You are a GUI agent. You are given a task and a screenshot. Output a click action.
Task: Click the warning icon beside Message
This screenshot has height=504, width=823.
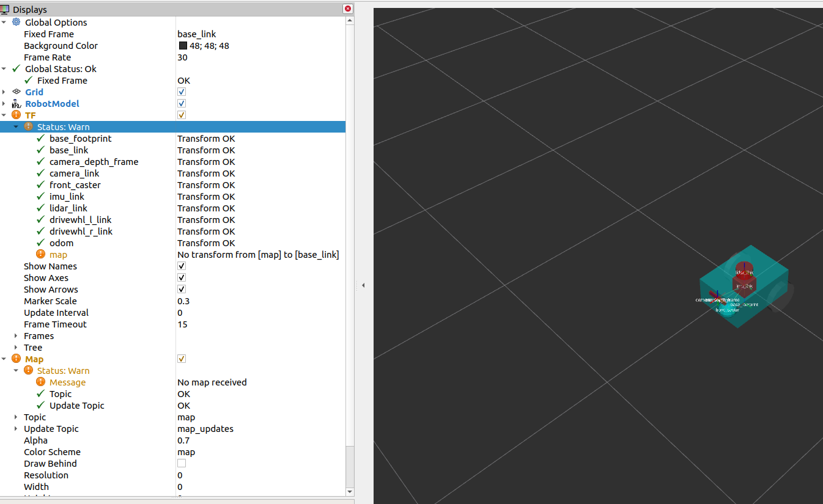tap(41, 382)
